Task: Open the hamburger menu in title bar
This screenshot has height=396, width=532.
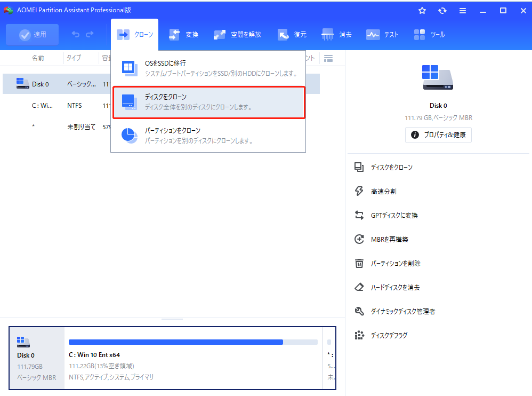Action: click(463, 11)
